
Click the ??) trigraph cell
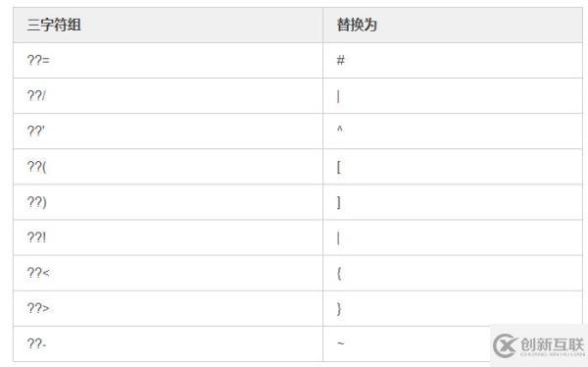coord(168,202)
